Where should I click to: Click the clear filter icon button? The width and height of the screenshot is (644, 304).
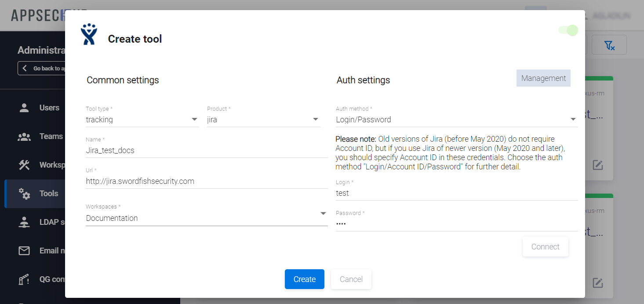tap(609, 45)
